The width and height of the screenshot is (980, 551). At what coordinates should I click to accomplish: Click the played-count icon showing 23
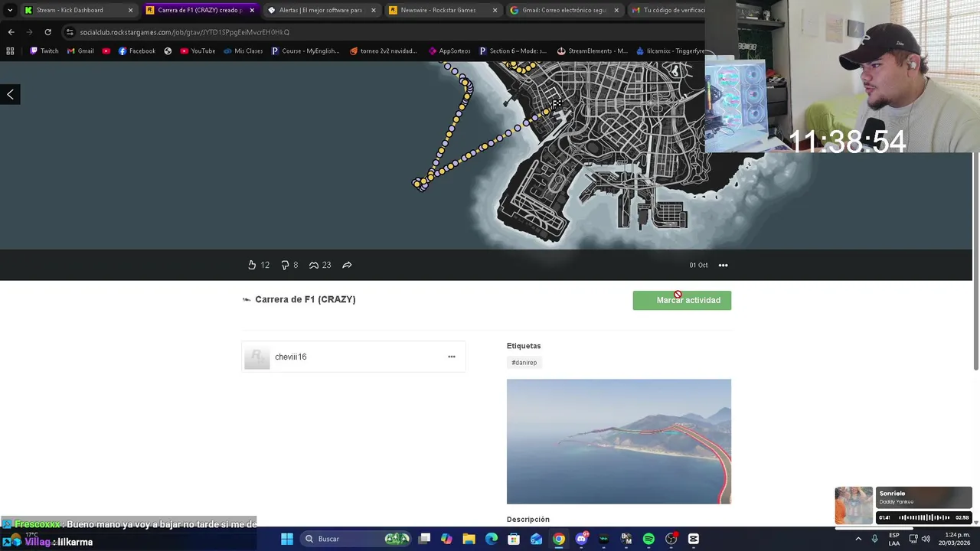coord(314,265)
